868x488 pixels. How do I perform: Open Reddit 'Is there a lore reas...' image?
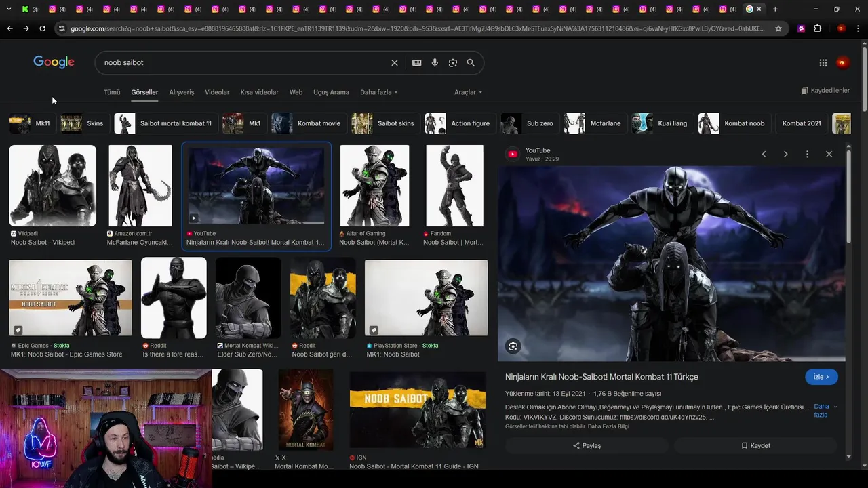click(x=174, y=298)
